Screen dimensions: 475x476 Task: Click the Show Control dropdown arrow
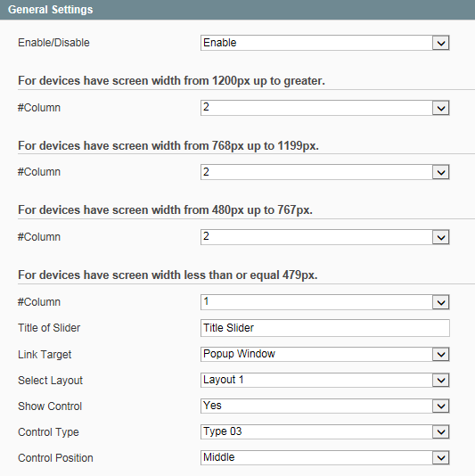441,406
